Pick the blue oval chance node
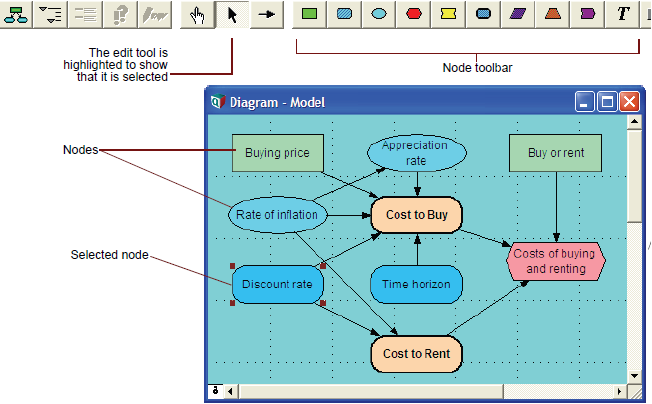This screenshot has width=652, height=404. pos(379,15)
